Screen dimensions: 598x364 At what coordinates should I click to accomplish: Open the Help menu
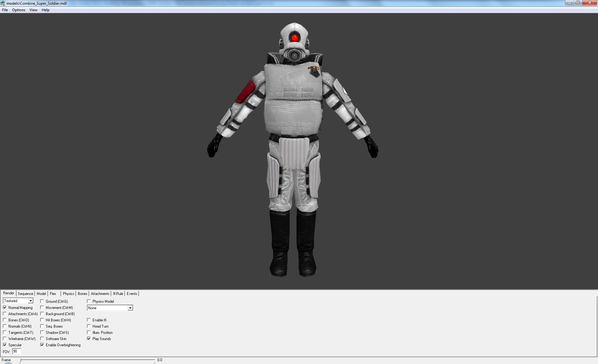pyautogui.click(x=45, y=10)
